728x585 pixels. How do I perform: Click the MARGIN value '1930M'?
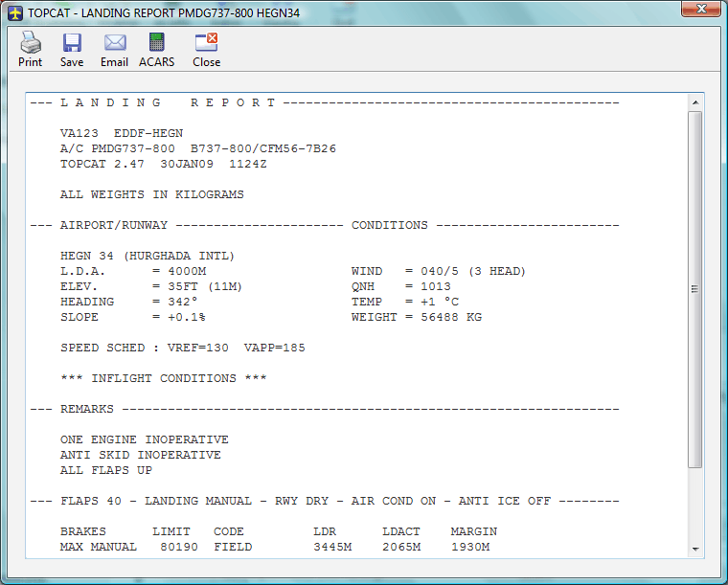(470, 547)
